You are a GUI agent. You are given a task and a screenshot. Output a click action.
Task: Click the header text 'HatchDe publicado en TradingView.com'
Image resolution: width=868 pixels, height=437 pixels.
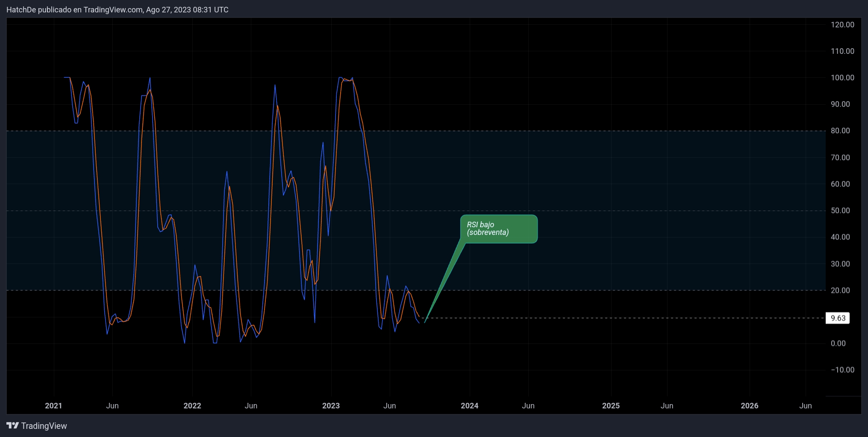coord(74,10)
